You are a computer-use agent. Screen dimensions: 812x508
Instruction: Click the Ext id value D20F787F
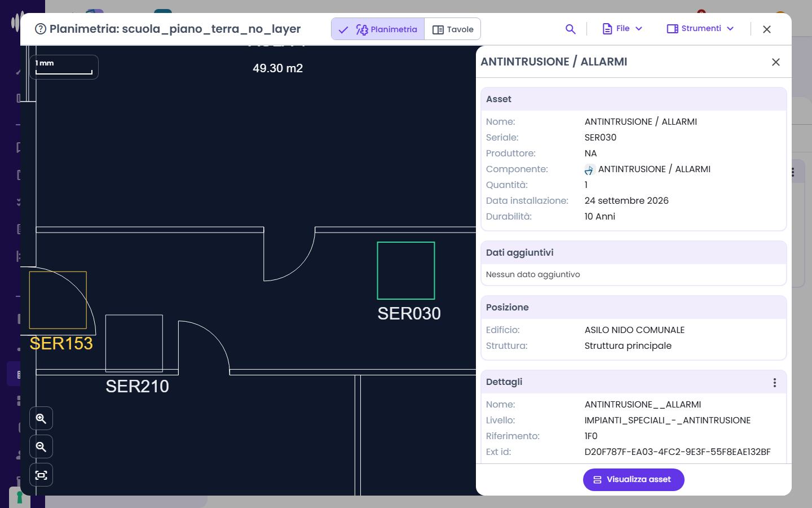click(x=678, y=452)
